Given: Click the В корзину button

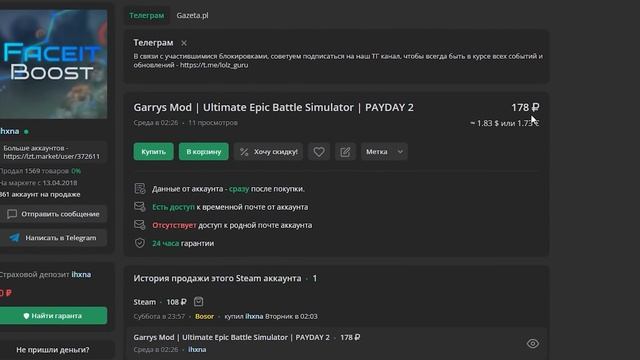Looking at the screenshot, I should pos(204,151).
